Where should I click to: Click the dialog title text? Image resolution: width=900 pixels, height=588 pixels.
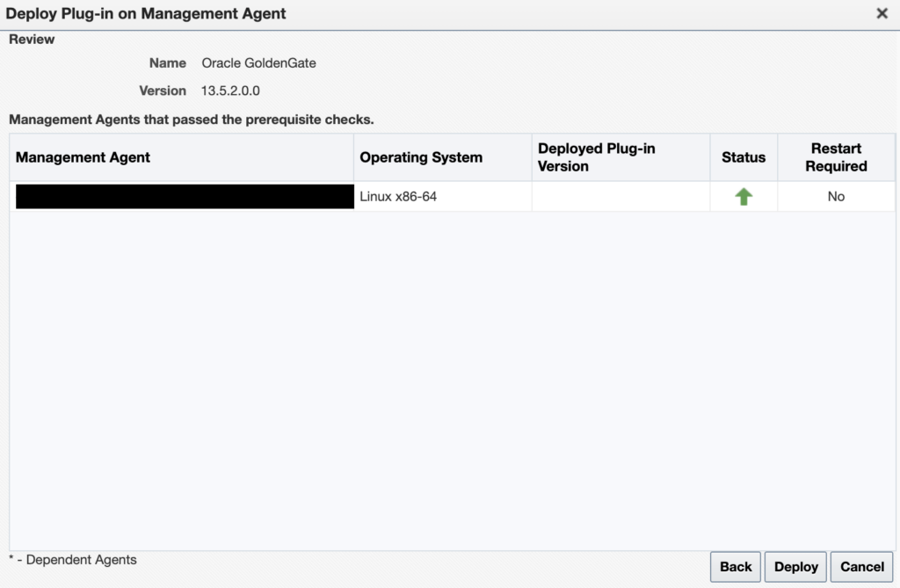pos(146,14)
